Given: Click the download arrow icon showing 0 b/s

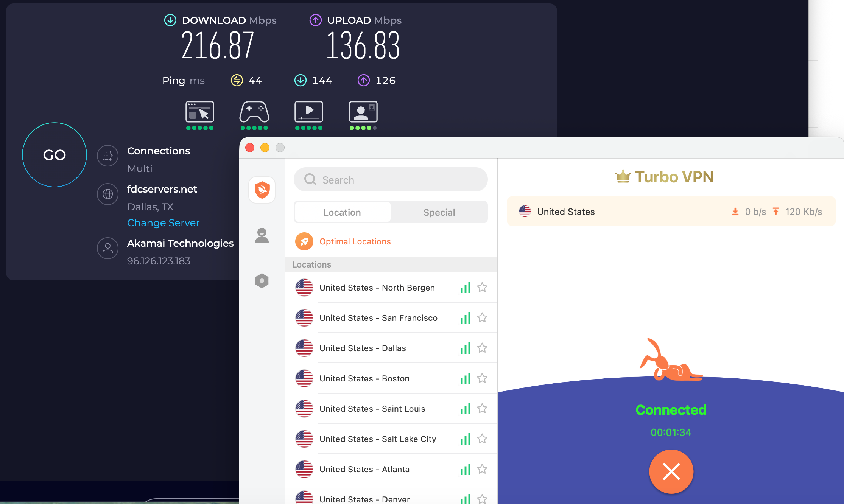Looking at the screenshot, I should click(x=735, y=211).
